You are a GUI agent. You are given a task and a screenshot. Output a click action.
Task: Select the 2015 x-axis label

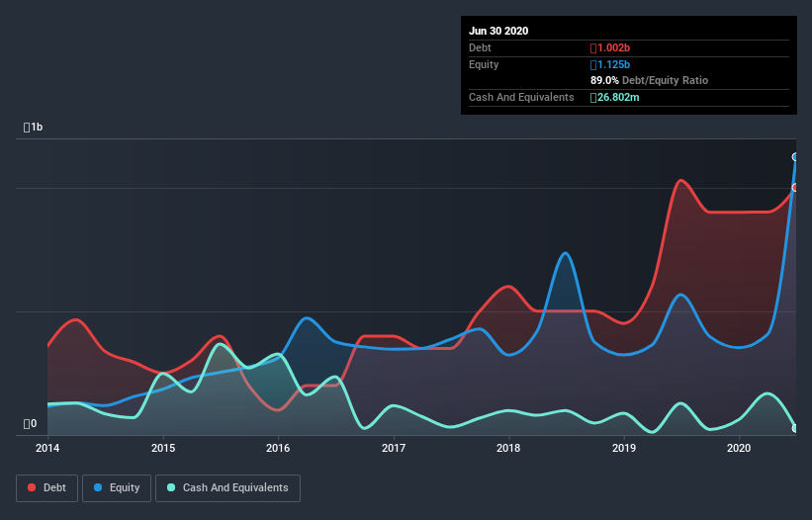tap(163, 448)
